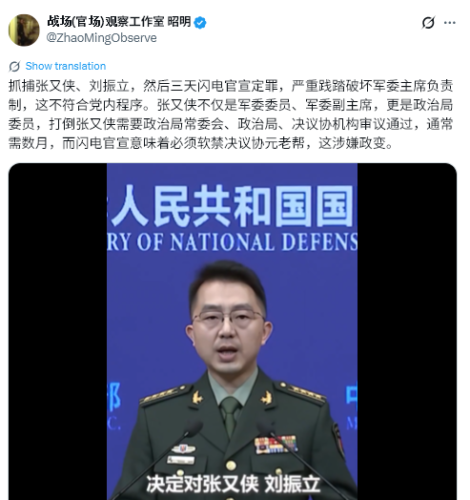
Task: Click the Grok icon beside Show translation
Action: pos(14,66)
